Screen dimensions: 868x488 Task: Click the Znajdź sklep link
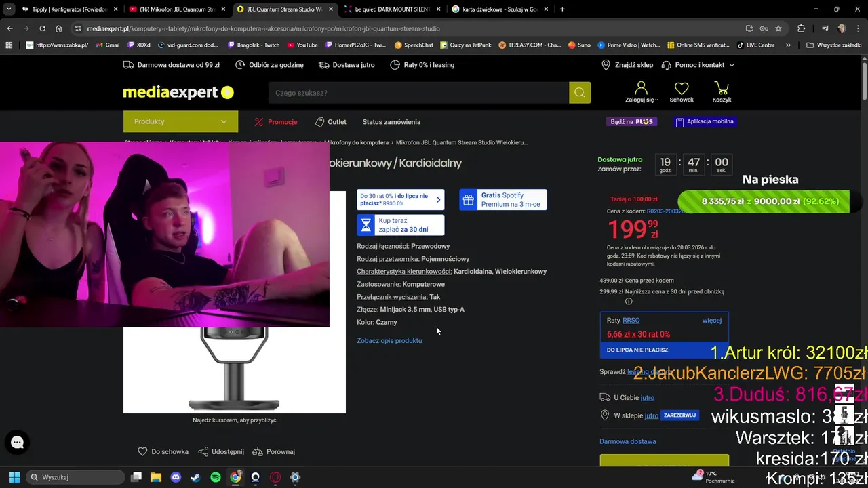[x=627, y=65]
